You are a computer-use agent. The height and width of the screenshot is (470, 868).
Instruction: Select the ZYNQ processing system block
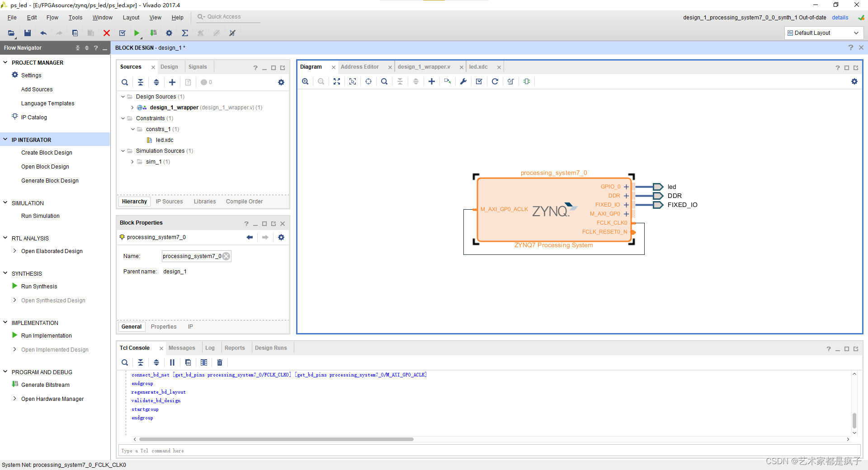click(x=553, y=210)
